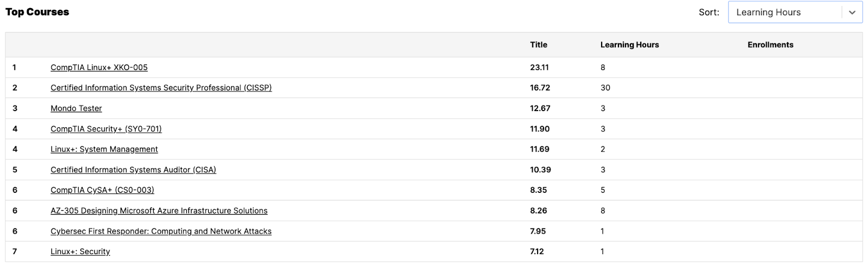Open Cybersec First Responder course link
Viewport: 868px width, 266px height.
161,231
